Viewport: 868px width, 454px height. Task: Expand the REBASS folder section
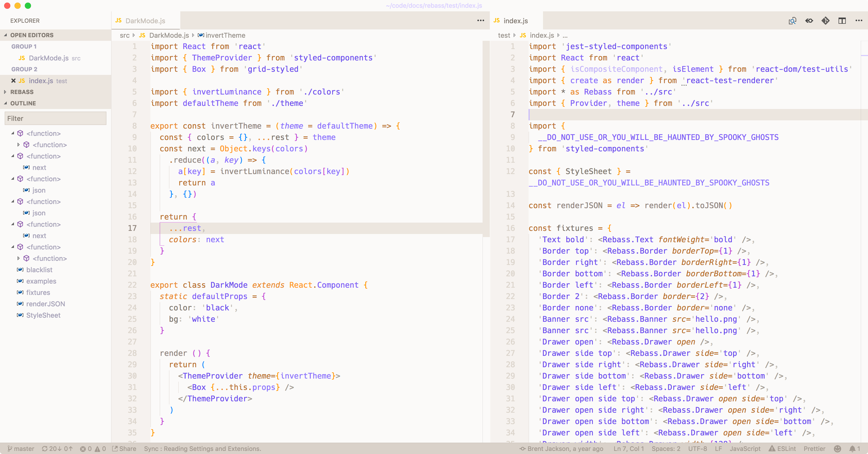tap(56, 92)
